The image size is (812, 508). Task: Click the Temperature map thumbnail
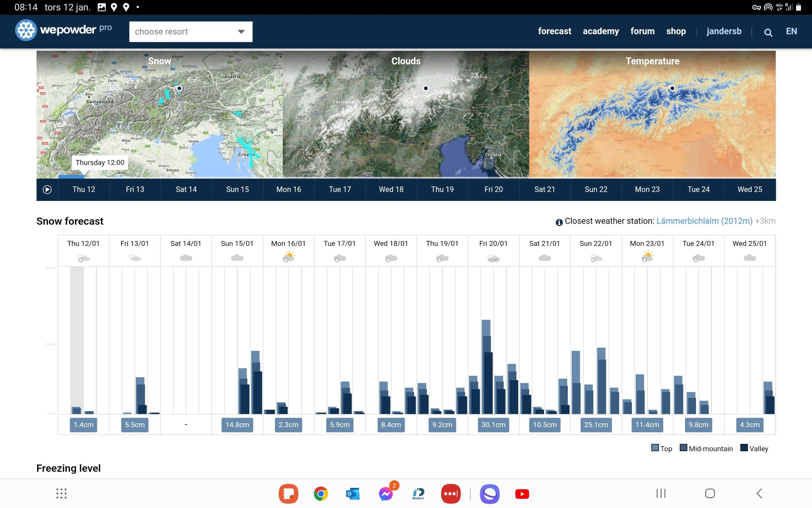[652, 114]
